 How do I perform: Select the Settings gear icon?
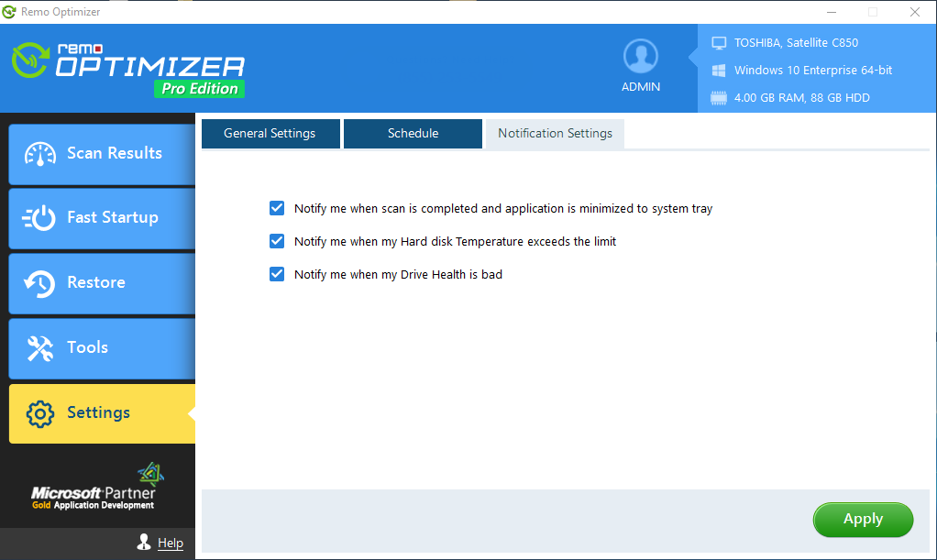coord(39,413)
